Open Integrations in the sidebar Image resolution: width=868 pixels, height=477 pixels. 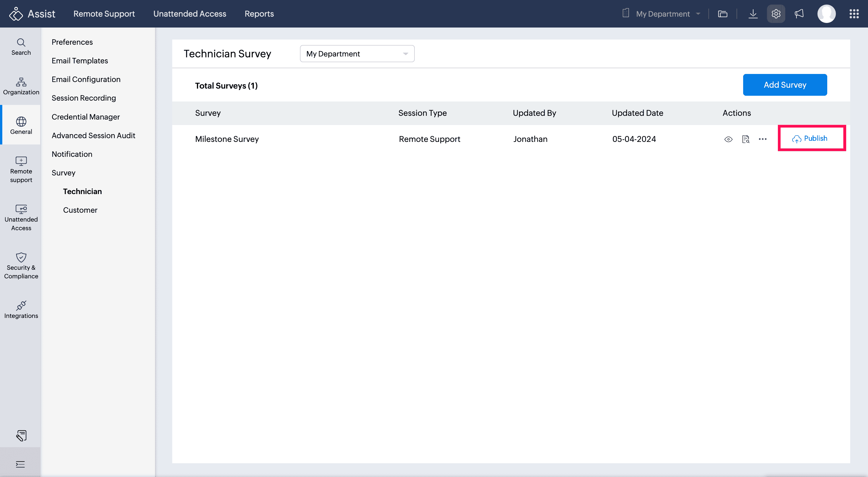(x=21, y=309)
